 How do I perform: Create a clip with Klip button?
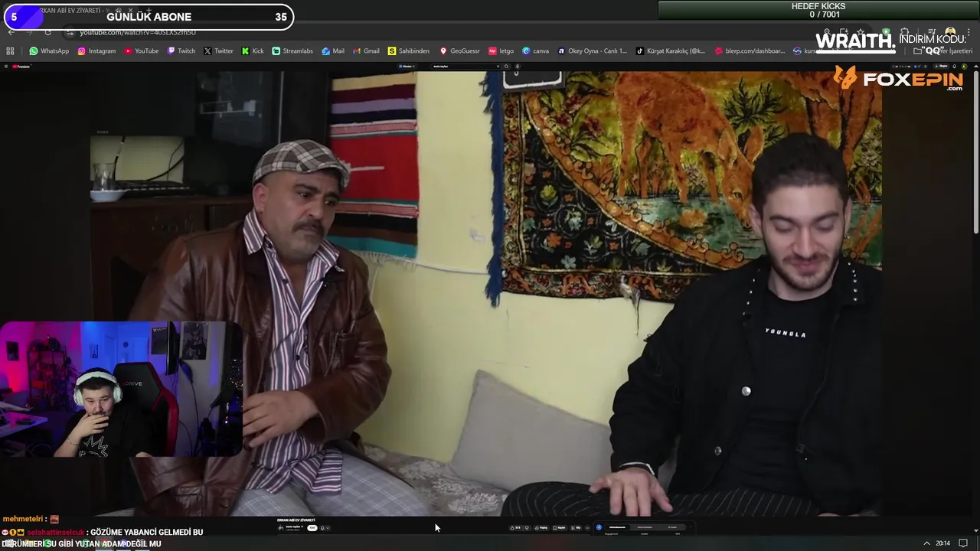coord(577,527)
